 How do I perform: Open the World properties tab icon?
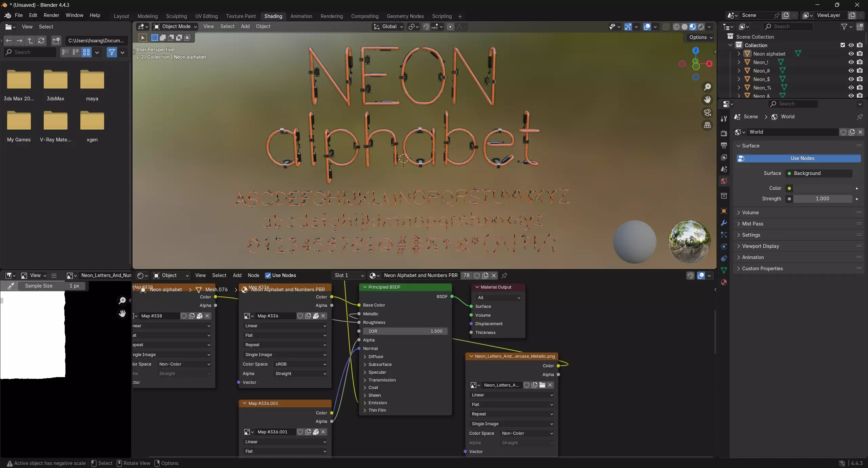tap(724, 181)
